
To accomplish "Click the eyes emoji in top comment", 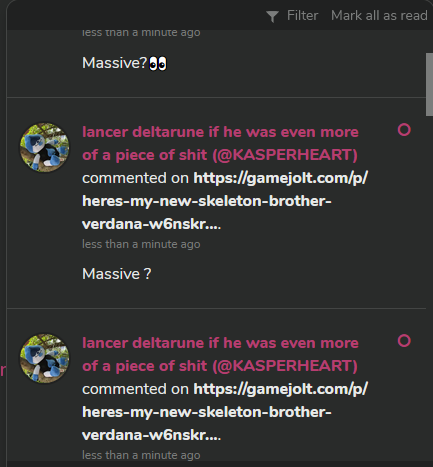I will pyautogui.click(x=158, y=63).
